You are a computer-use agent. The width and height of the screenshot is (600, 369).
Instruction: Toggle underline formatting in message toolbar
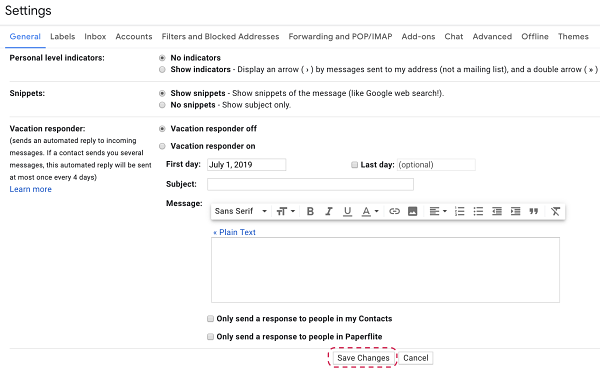(x=347, y=211)
